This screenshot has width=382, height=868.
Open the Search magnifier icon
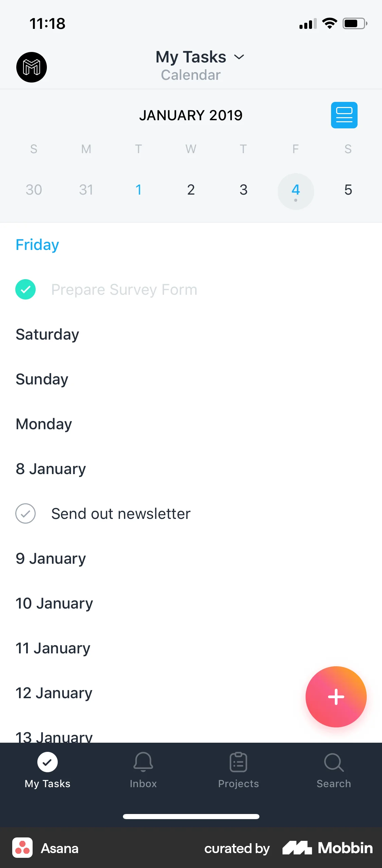[x=334, y=762]
